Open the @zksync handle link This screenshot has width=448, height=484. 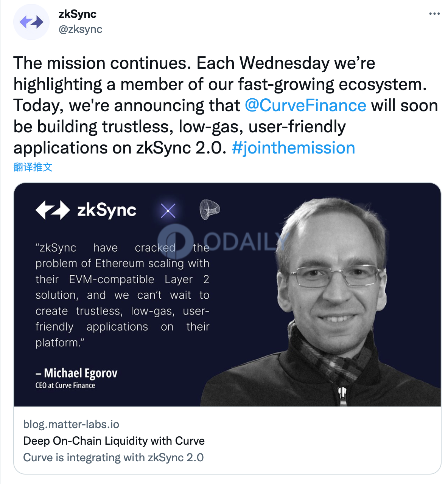pyautogui.click(x=80, y=29)
